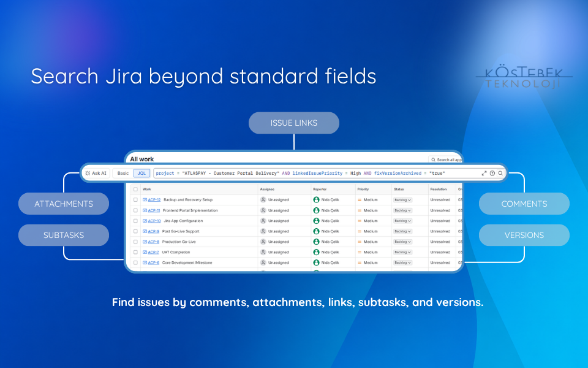
Task: Click the Search all apps field
Action: point(445,159)
